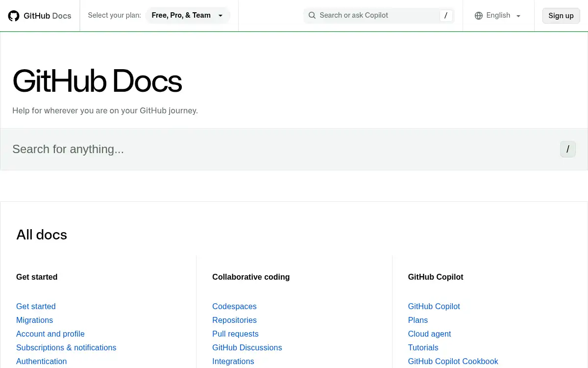
Task: Click the bold 'Get started' section heading
Action: coord(37,277)
